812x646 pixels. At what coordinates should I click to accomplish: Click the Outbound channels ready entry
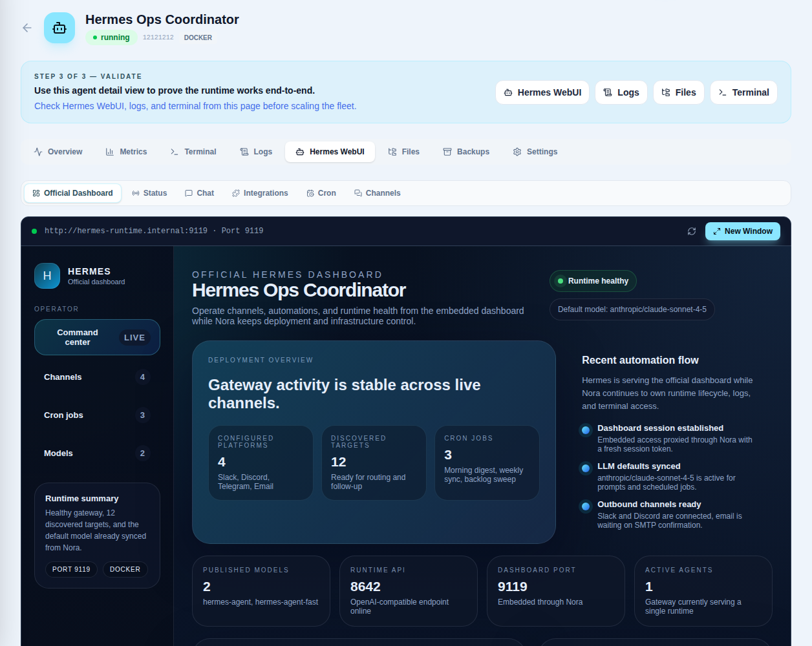669,514
